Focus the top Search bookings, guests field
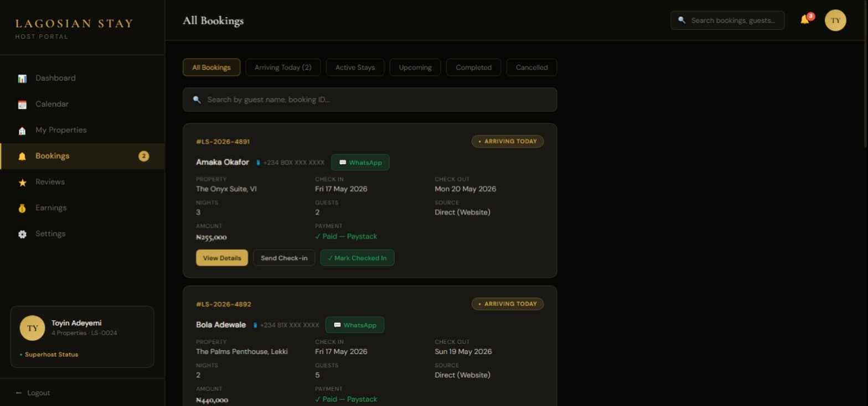Image resolution: width=868 pixels, height=406 pixels. click(x=727, y=20)
